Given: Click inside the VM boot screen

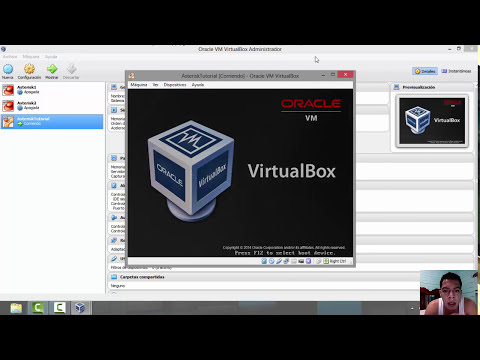Looking at the screenshot, I should pos(240,173).
